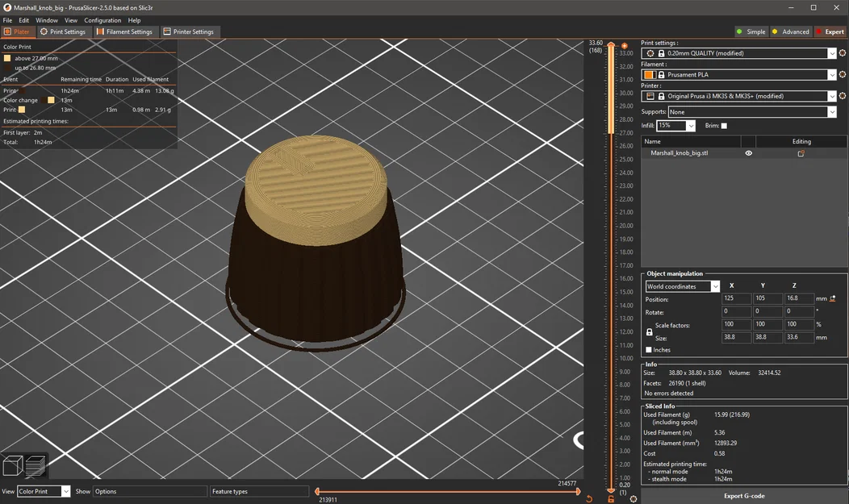
Task: Open print settings preset gear icon
Action: pyautogui.click(x=843, y=53)
